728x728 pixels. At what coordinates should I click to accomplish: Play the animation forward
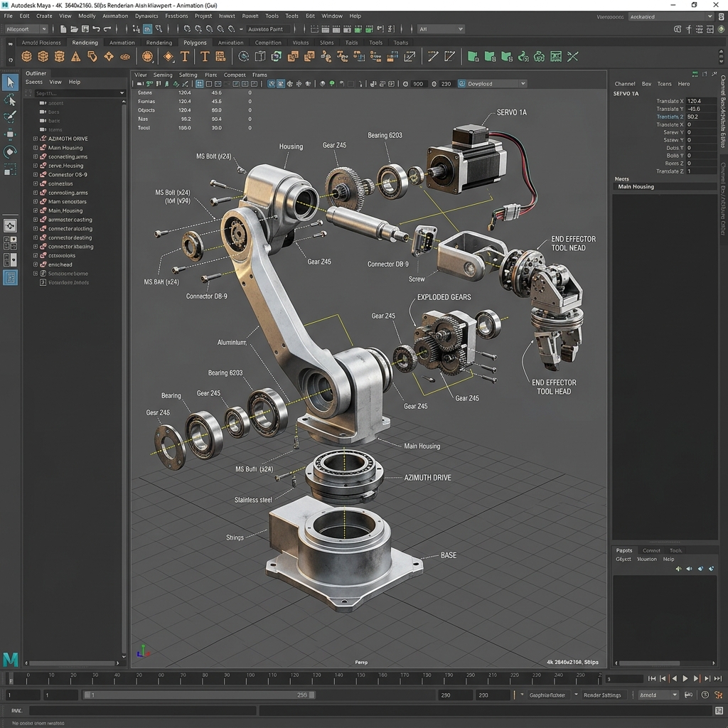click(685, 678)
